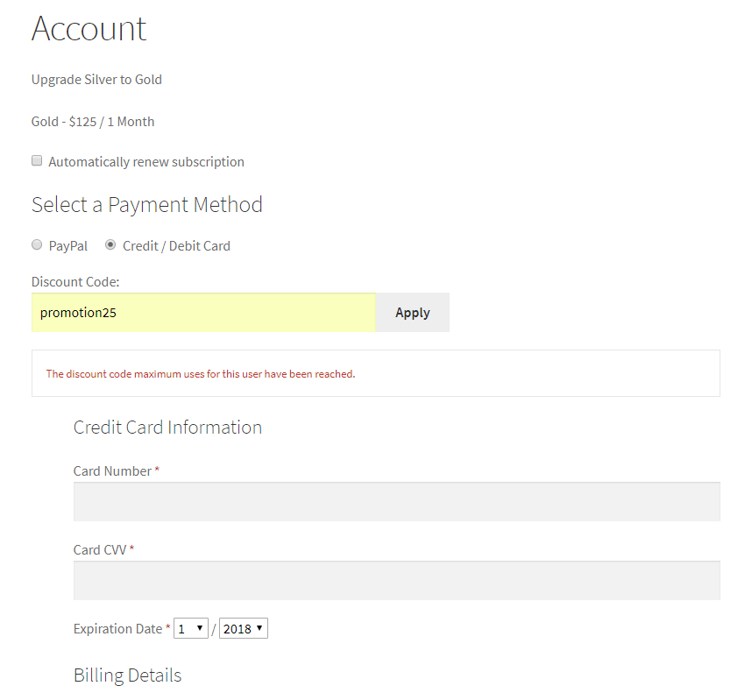Click the Card CVV input field
The height and width of the screenshot is (700, 752).
[394, 580]
